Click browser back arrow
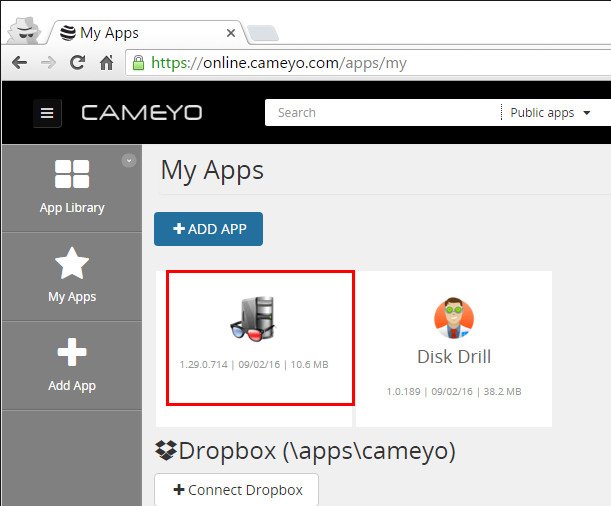The height and width of the screenshot is (506, 611). (19, 63)
